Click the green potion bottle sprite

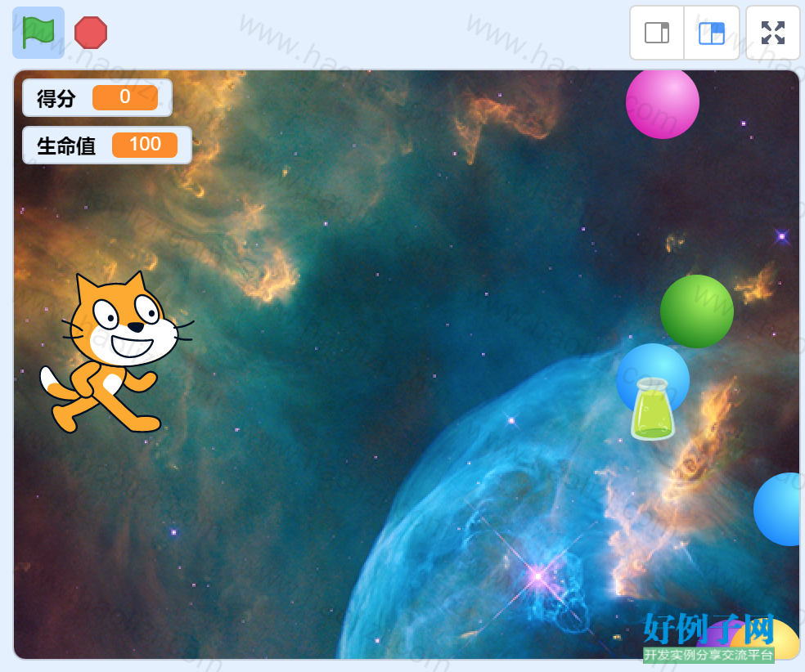(653, 409)
